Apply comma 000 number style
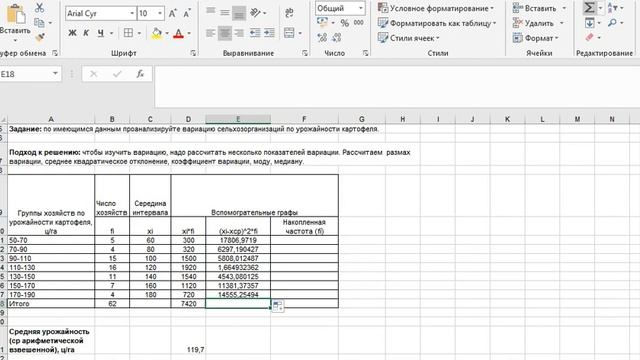Viewport: 640px width, 360px height. [359, 23]
